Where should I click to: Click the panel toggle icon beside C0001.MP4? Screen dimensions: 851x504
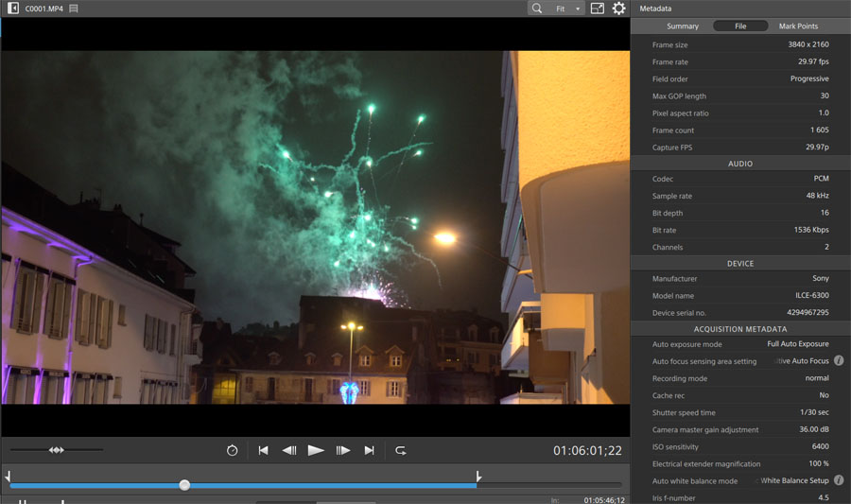click(13, 9)
